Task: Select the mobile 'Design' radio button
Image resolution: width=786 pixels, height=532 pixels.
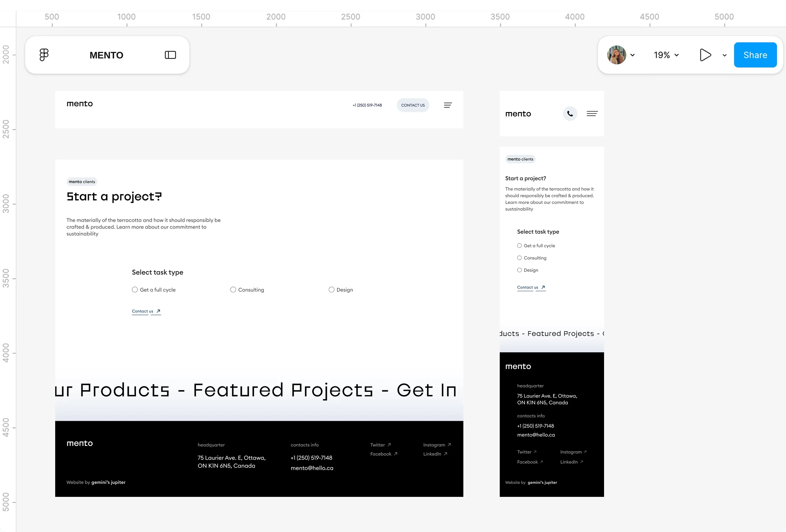Action: coord(519,270)
